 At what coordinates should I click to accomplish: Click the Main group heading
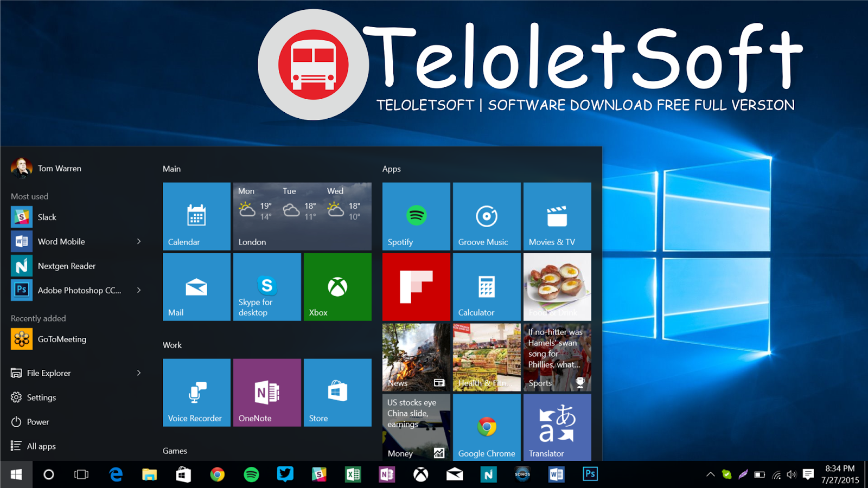(171, 169)
